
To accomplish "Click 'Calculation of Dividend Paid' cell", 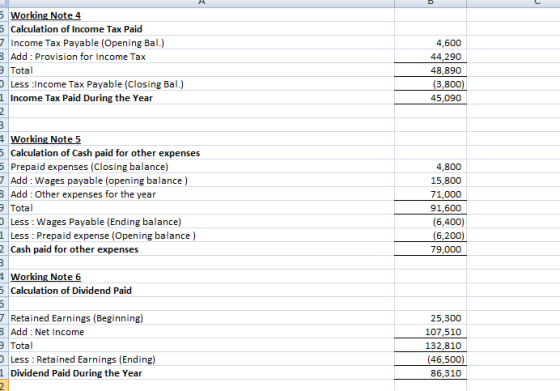I will pyautogui.click(x=201, y=291).
